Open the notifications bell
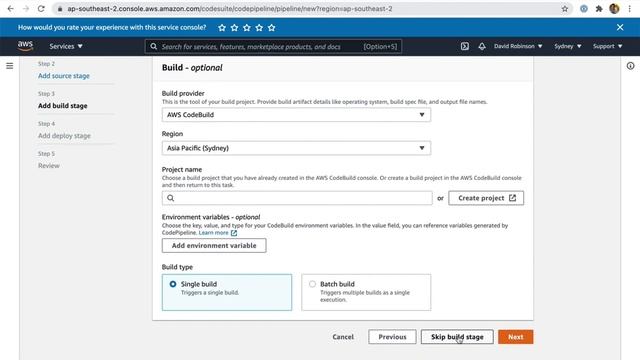640x360 pixels. 482,46
